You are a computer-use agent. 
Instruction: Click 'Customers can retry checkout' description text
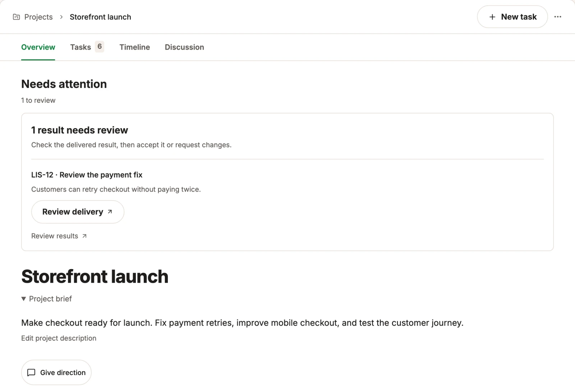pyautogui.click(x=116, y=189)
